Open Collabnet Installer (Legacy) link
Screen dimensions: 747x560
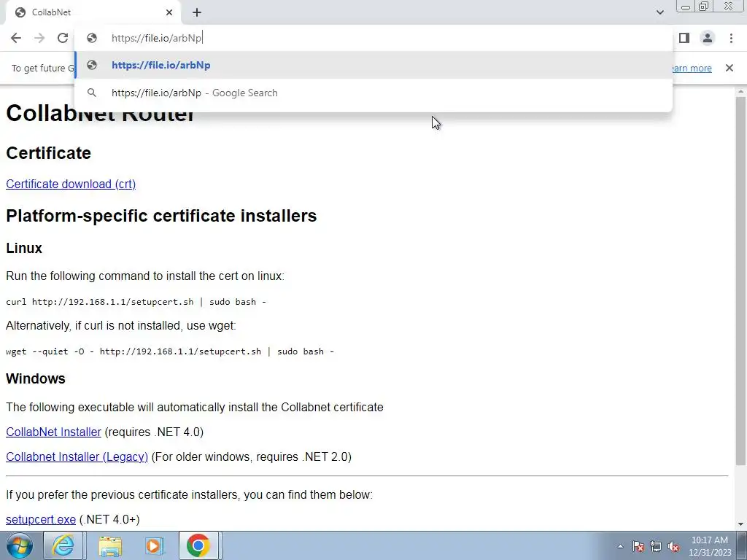(x=77, y=456)
